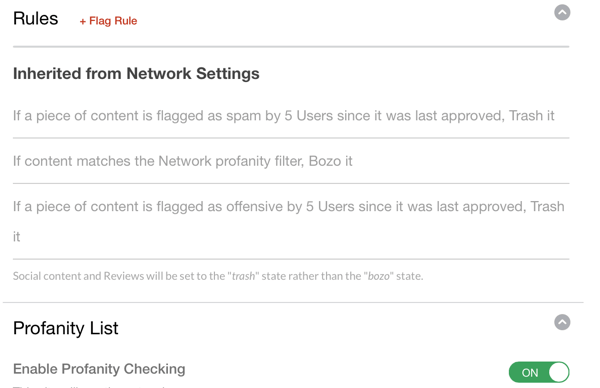Collapse the Profanity List section chevron
Image resolution: width=600 pixels, height=388 pixels.
562,322
